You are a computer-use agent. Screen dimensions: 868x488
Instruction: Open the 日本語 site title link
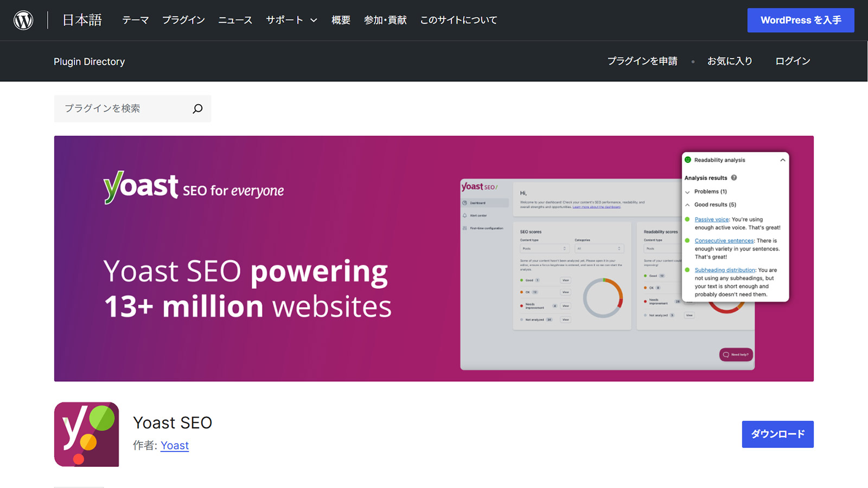[82, 20]
